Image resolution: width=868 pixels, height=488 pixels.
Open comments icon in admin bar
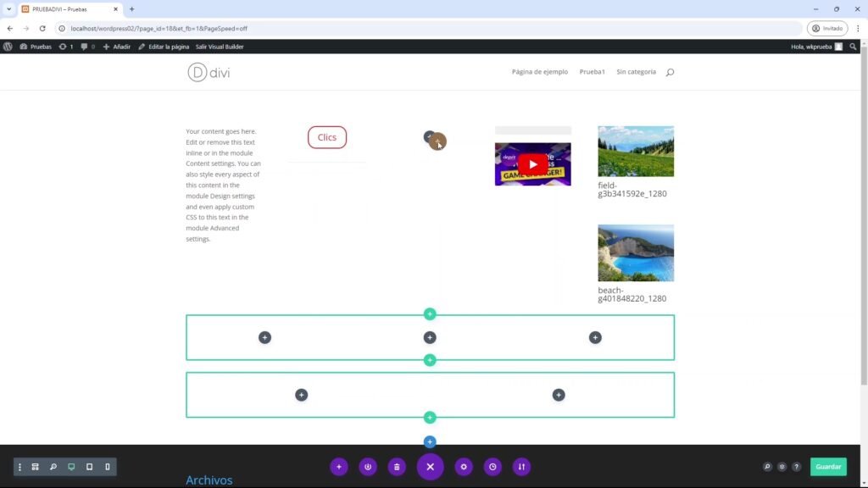(x=87, y=47)
